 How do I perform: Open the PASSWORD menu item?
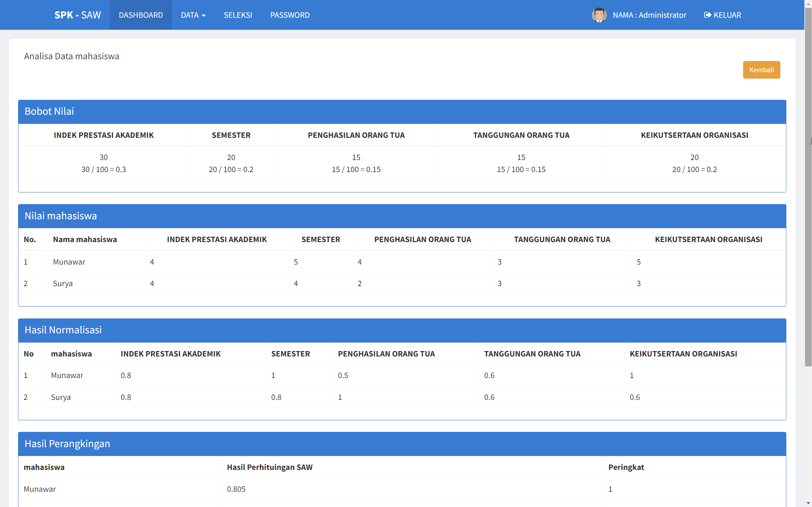290,15
